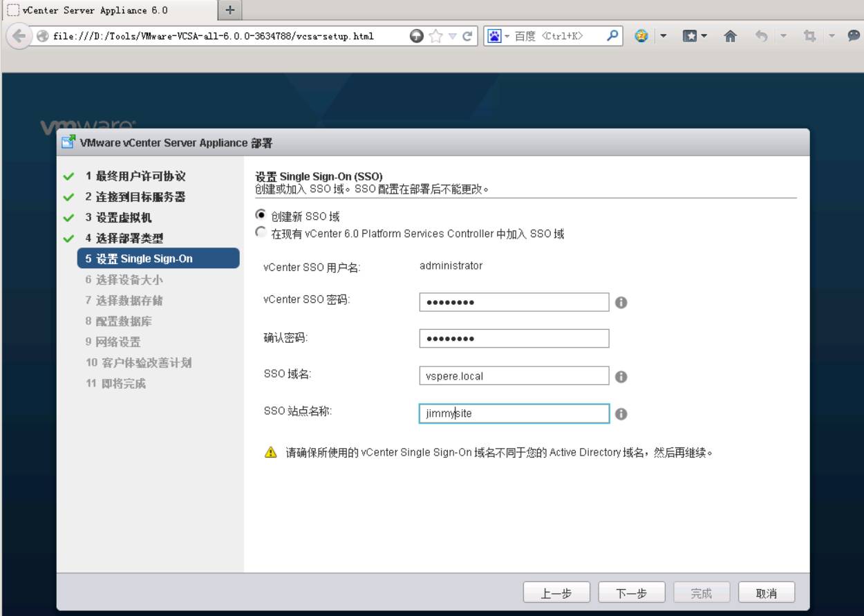Click step 10 customer experience improvement program
The image size is (864, 616).
coord(139,363)
